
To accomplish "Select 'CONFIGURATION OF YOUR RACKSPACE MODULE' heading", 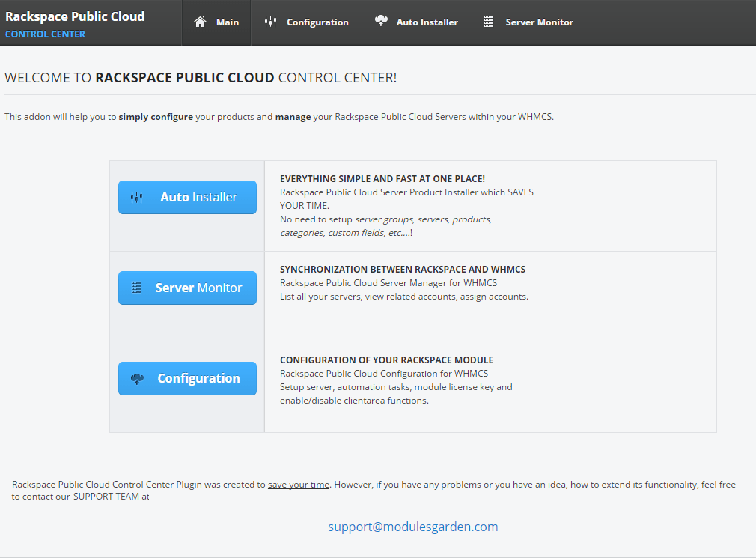I will click(387, 360).
